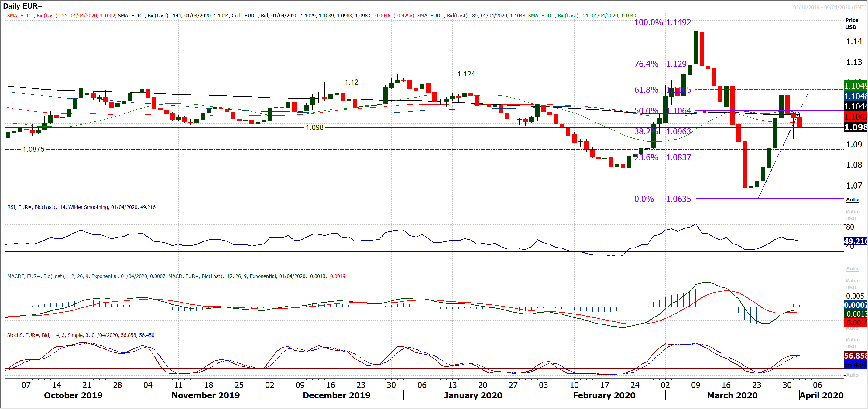The height and width of the screenshot is (409, 868).
Task: Click the 1.07 price axis value
Action: (x=854, y=185)
